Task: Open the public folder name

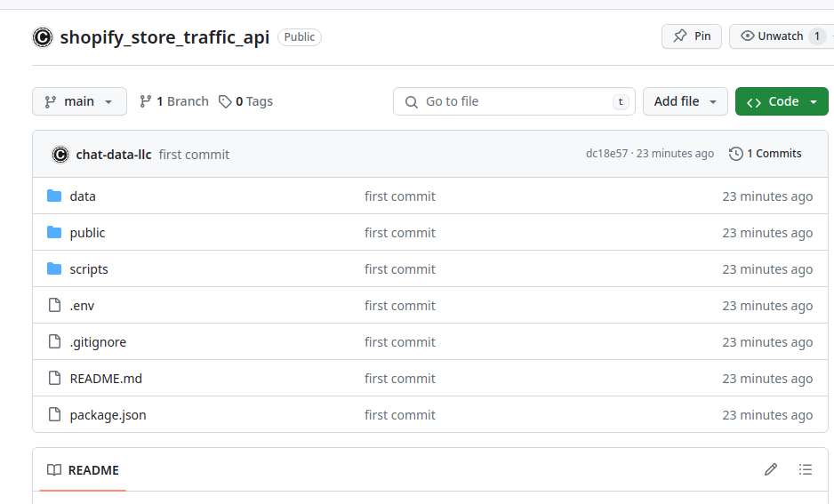Action: (x=87, y=233)
